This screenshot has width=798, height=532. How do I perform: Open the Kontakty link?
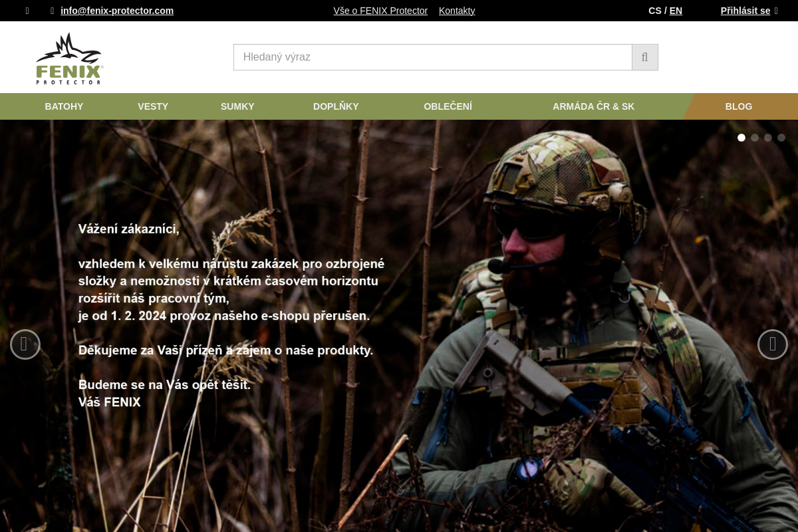tap(457, 11)
